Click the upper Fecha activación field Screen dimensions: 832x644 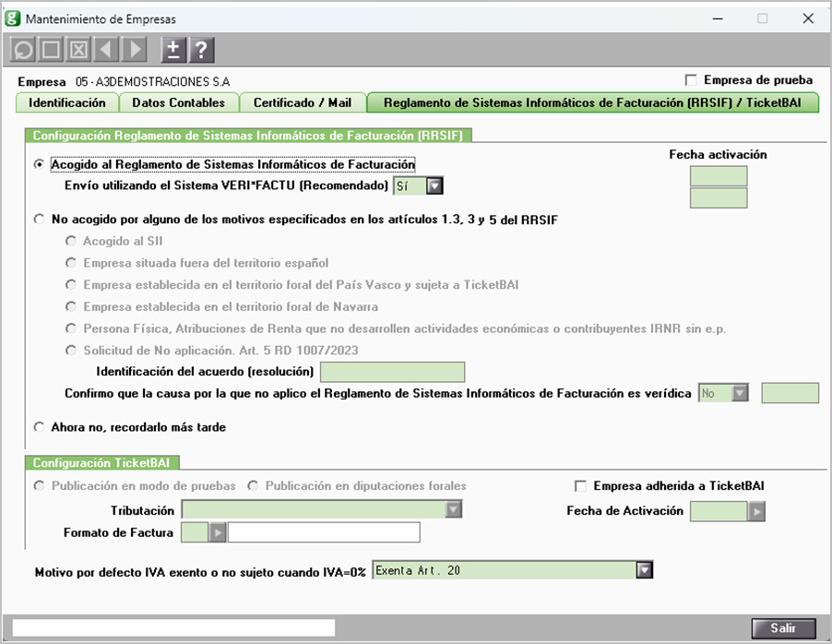[x=719, y=175]
